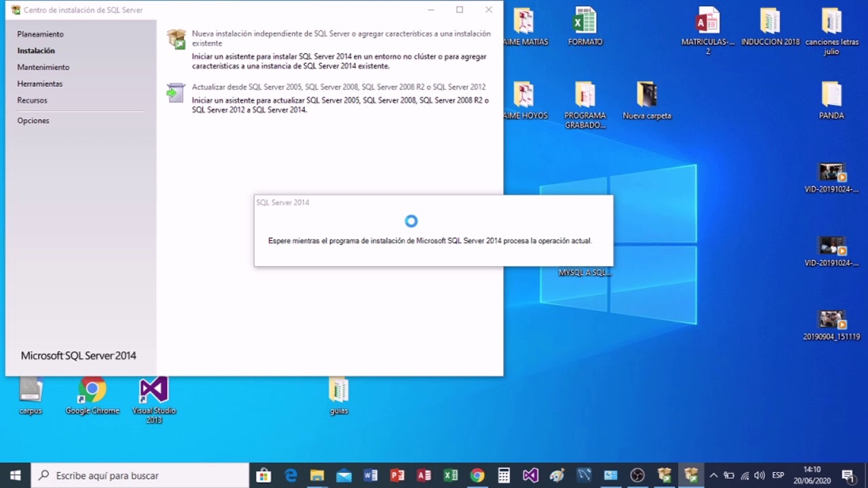Launch Excel from the taskbar
Viewport: 868px width, 488px height.
[x=450, y=475]
